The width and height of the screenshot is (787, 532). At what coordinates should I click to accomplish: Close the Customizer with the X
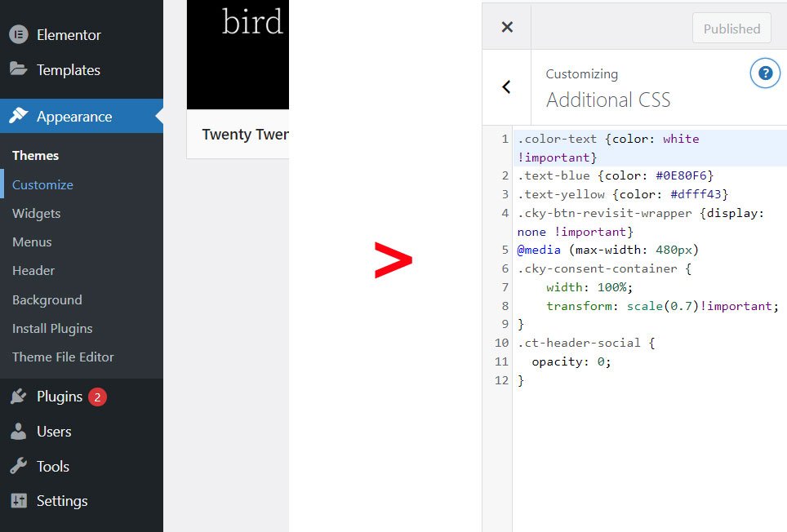(507, 27)
